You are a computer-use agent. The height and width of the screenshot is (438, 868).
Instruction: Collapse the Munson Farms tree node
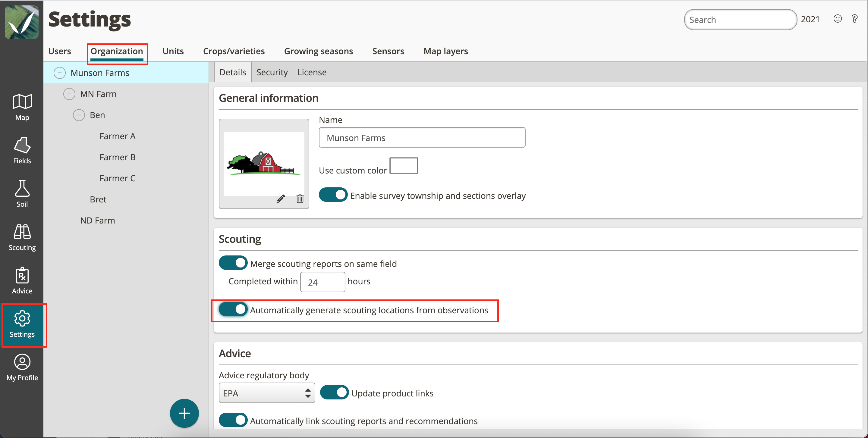coord(60,73)
